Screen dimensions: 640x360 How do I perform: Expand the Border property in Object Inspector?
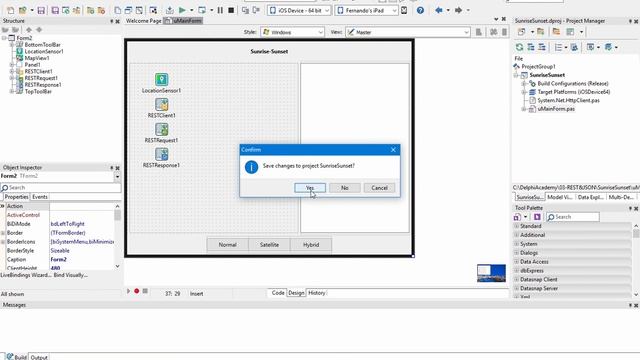point(3,233)
